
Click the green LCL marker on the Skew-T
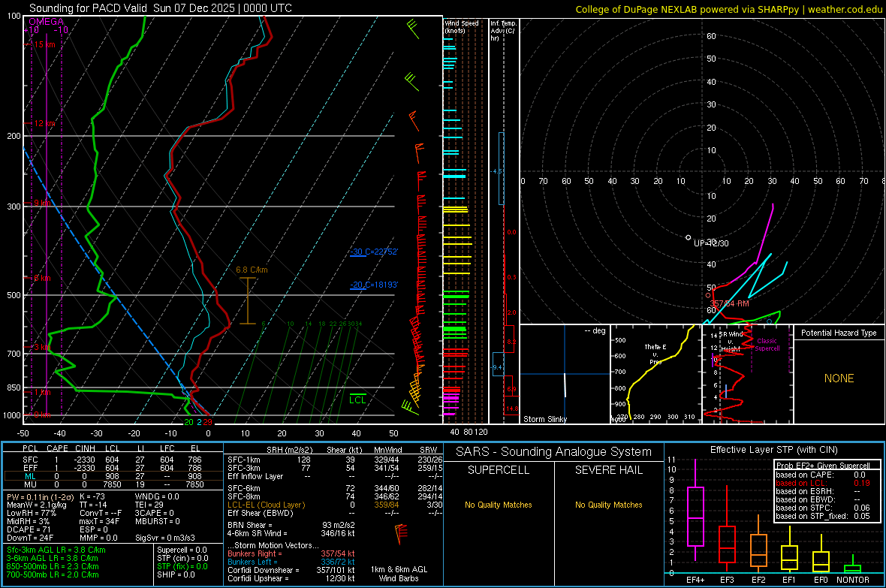[x=357, y=400]
